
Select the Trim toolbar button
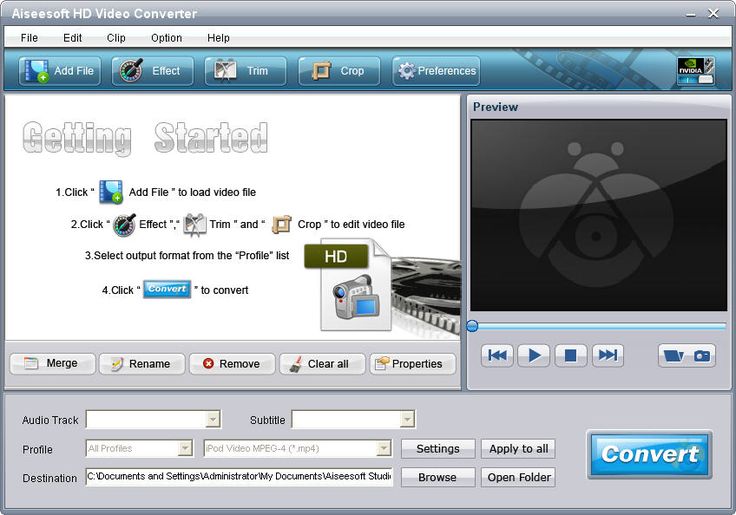(x=245, y=71)
